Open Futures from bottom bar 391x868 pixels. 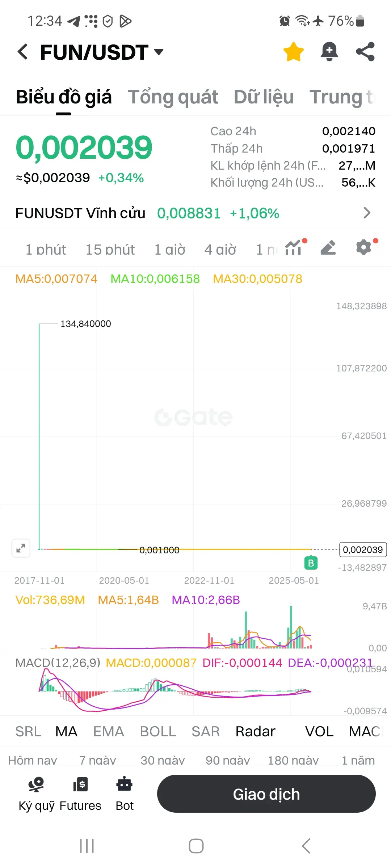pos(80,794)
